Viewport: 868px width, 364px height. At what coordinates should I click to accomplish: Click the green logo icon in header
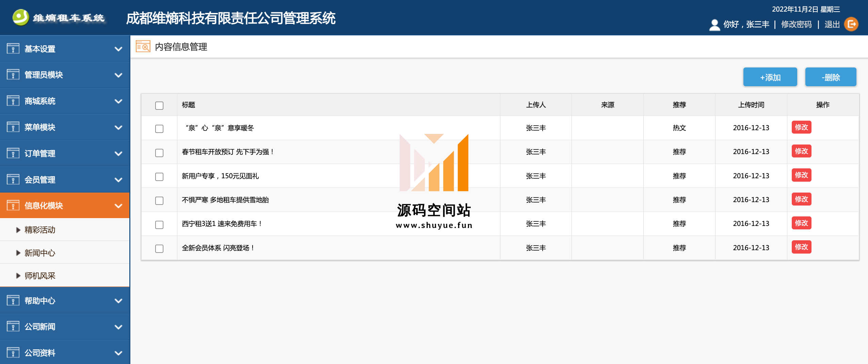[20, 17]
